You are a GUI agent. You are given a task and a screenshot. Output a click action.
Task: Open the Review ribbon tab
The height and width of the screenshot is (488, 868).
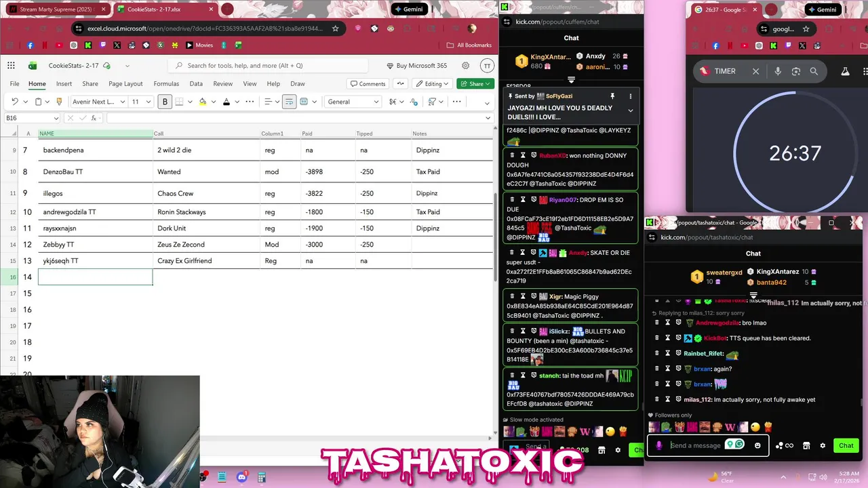point(222,83)
